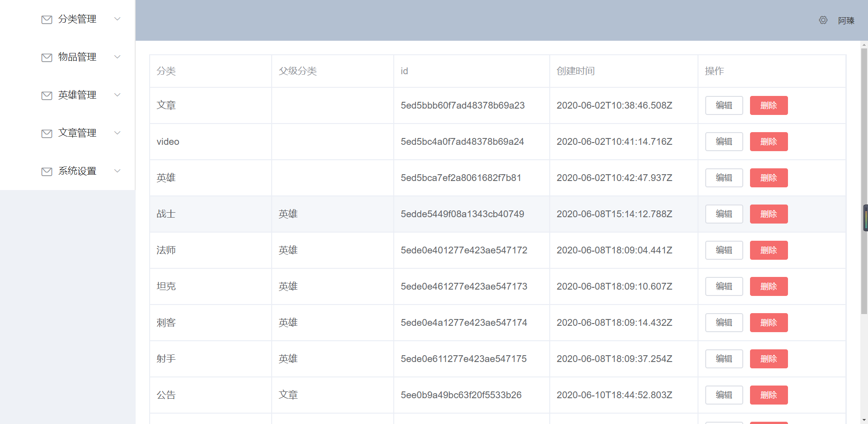Expand the 文章管理 submenu chevron
This screenshot has height=424, width=868.
tap(118, 133)
